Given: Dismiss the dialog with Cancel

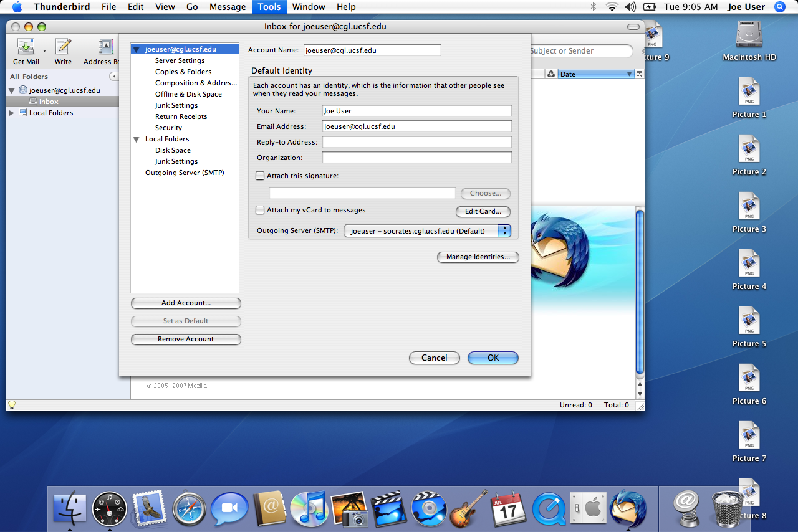Looking at the screenshot, I should [435, 358].
